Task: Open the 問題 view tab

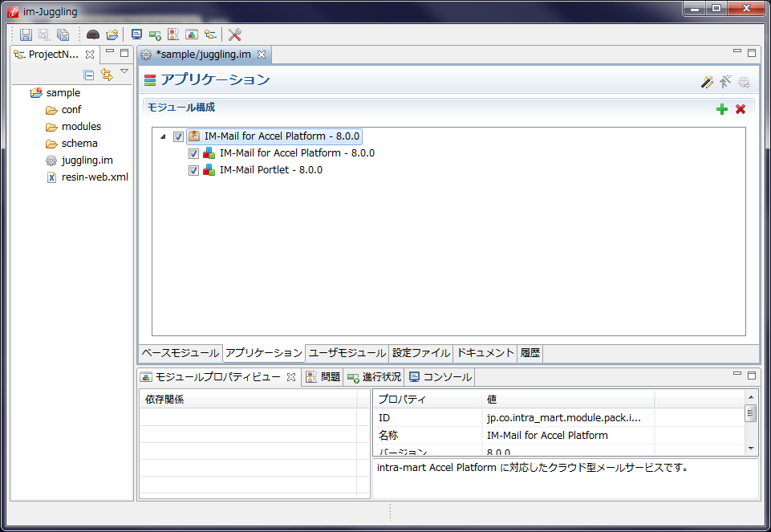Action: coord(323,377)
